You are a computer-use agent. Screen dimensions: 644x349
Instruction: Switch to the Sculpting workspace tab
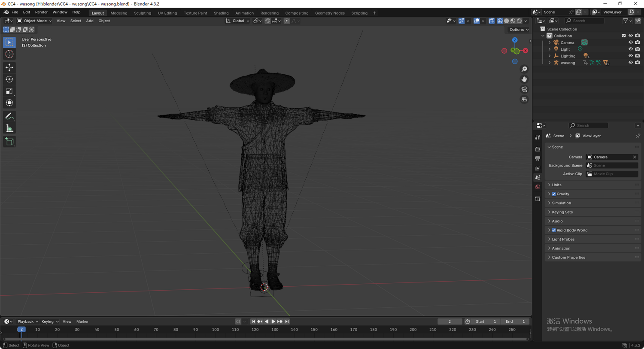tap(142, 13)
